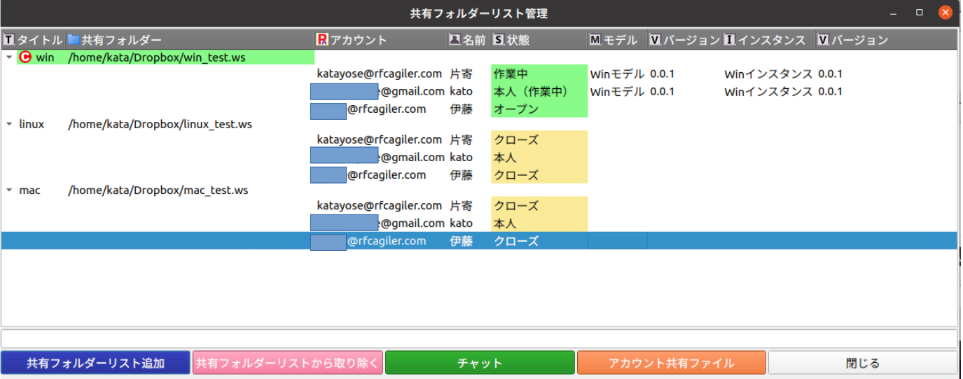Click 共有フォルダーリストから取り除く button
Viewport: 963px width, 379px height.
(287, 363)
